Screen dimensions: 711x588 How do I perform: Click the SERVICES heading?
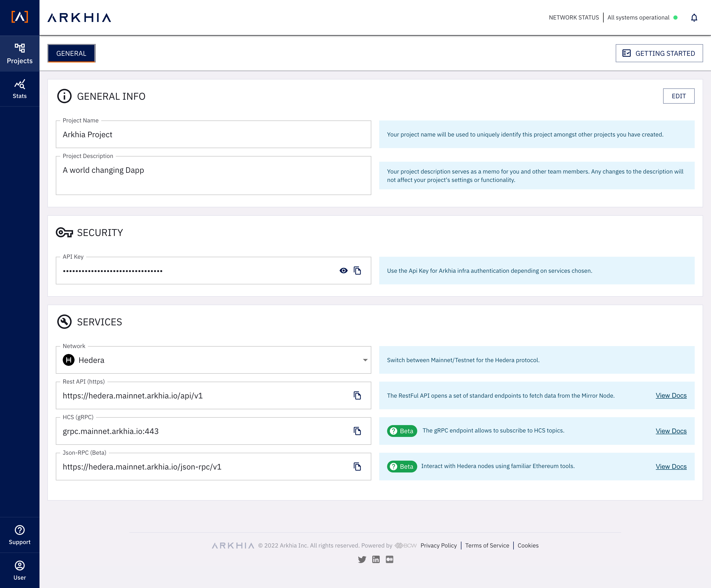pyautogui.click(x=99, y=322)
